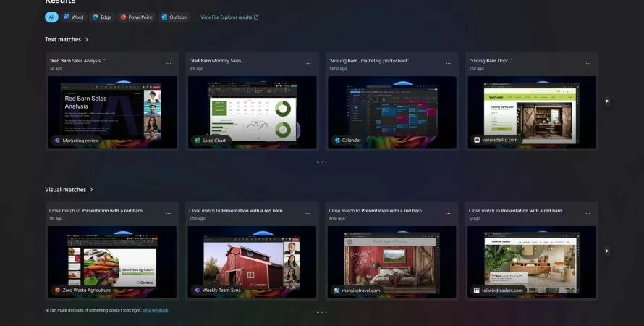Click "Visiting barn...marketing photoshoot" card title

[x=369, y=60]
